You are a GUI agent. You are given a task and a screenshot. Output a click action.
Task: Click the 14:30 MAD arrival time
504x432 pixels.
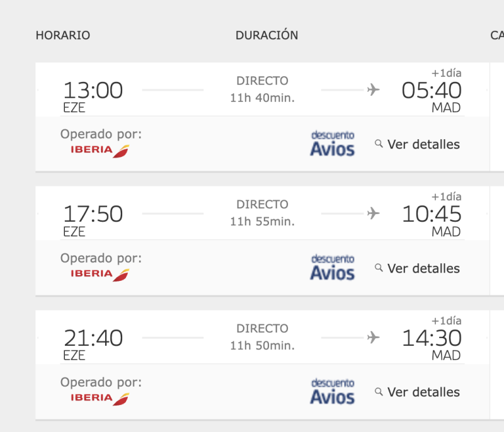point(432,339)
